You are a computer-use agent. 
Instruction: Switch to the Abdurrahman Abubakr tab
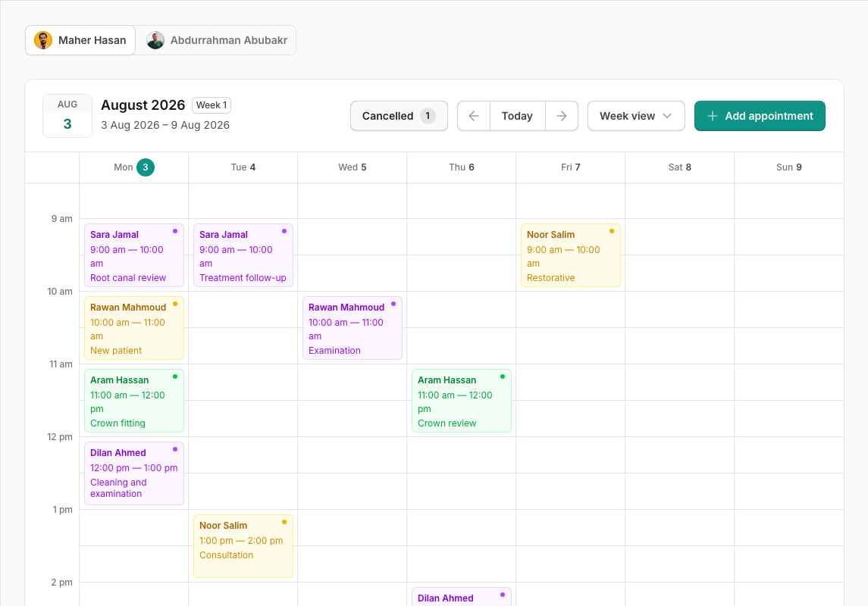(x=217, y=40)
